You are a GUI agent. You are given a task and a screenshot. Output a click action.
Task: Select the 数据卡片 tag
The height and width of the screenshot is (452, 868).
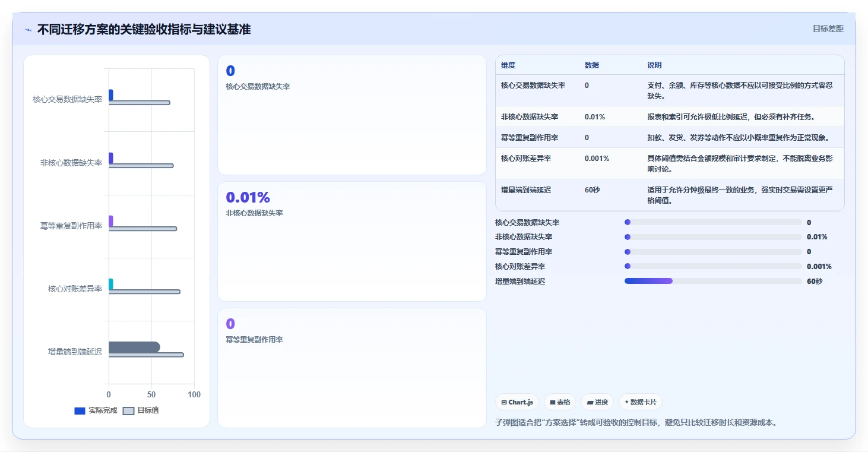coord(640,402)
